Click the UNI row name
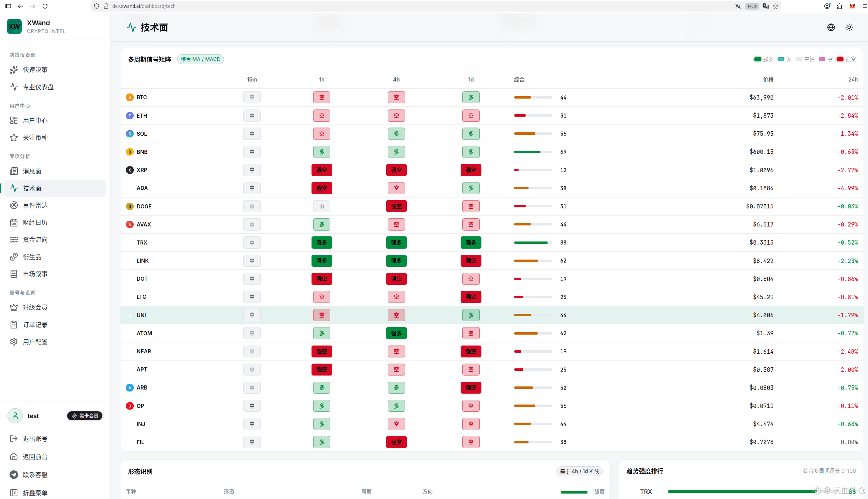Image resolution: width=868 pixels, height=499 pixels. pos(141,315)
